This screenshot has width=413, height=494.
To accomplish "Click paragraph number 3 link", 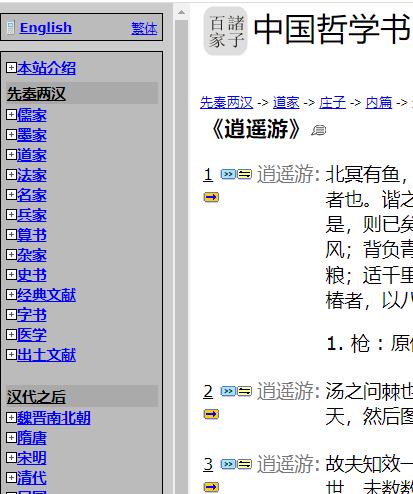I will [x=208, y=464].
